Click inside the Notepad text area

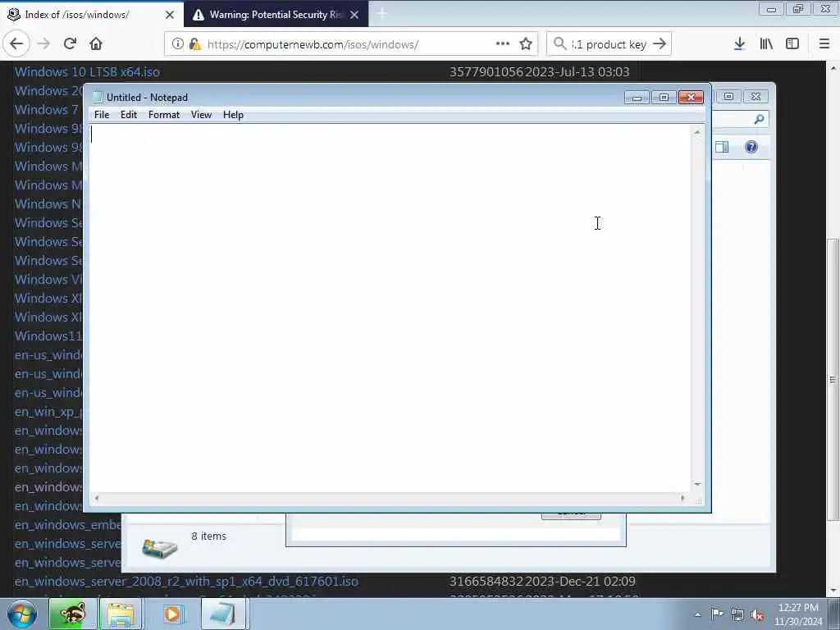click(x=390, y=308)
